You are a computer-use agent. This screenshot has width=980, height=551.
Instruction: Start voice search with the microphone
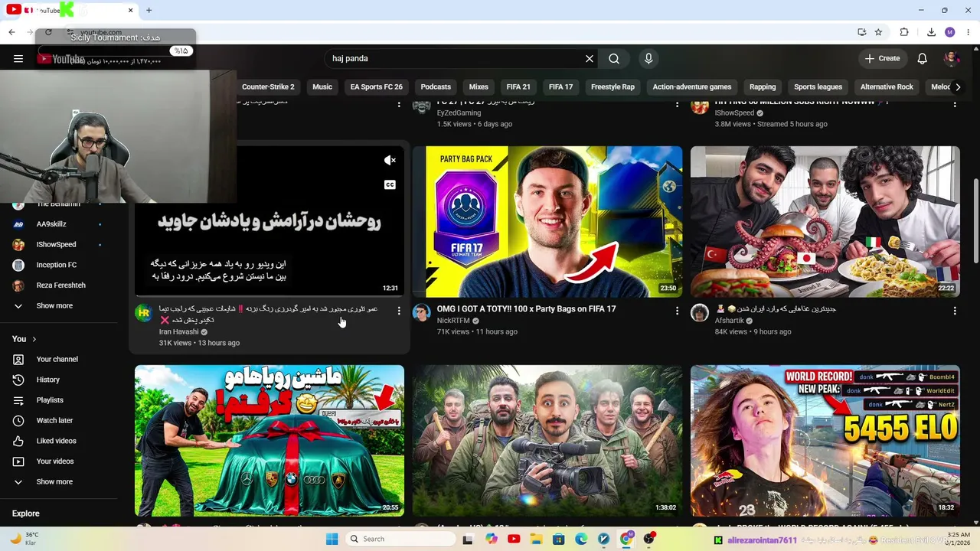click(648, 58)
